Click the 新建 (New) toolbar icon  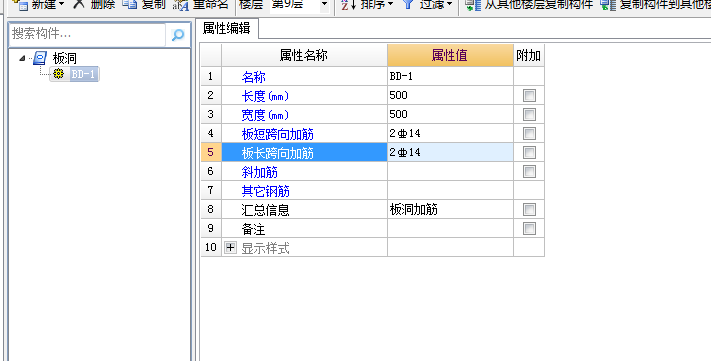pyautogui.click(x=20, y=5)
